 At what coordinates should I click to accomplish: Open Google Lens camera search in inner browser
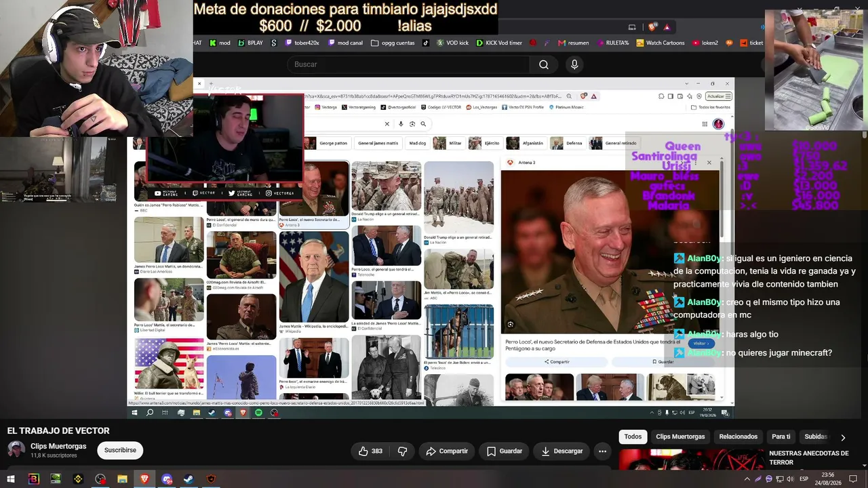point(412,124)
